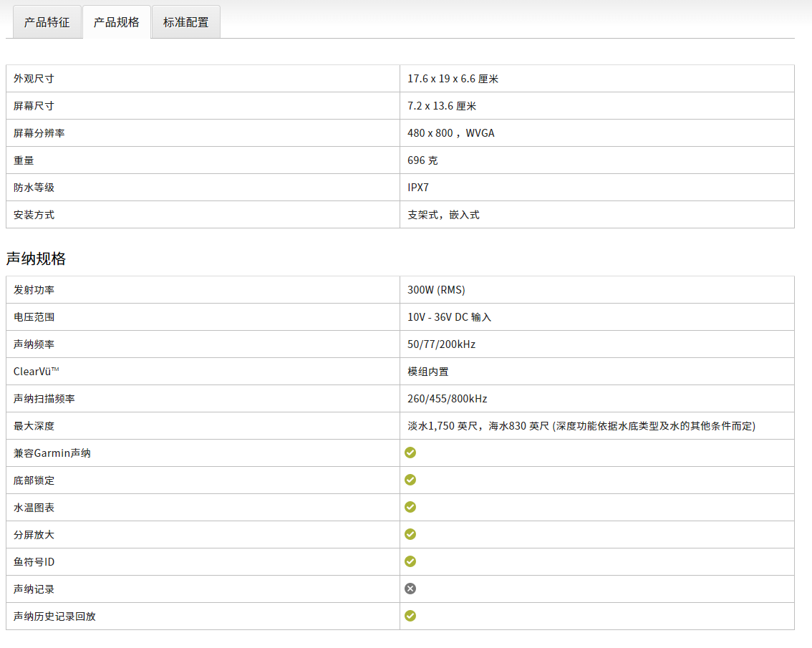Click the check icon beside 分屏放大

(410, 534)
